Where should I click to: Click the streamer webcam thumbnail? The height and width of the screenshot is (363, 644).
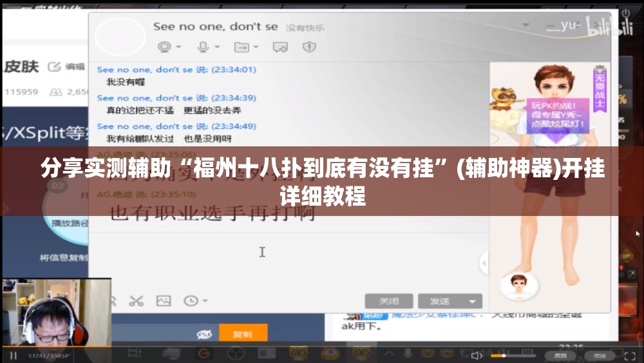56,312
